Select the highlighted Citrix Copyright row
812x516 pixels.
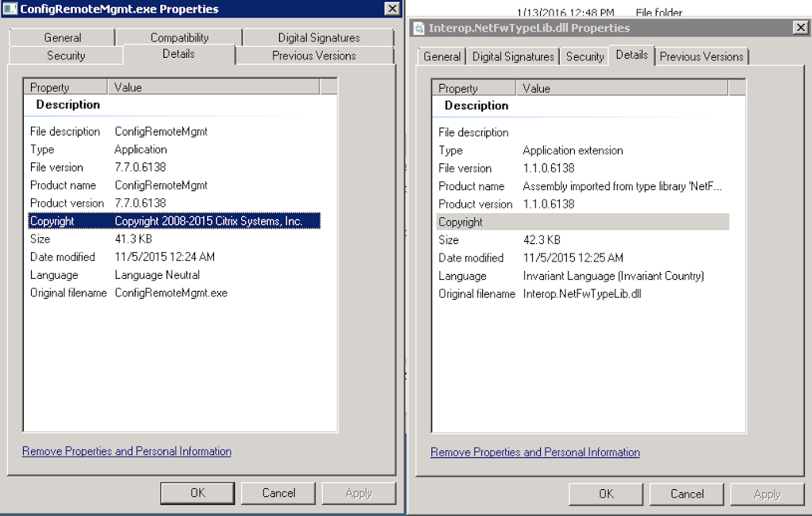[174, 221]
